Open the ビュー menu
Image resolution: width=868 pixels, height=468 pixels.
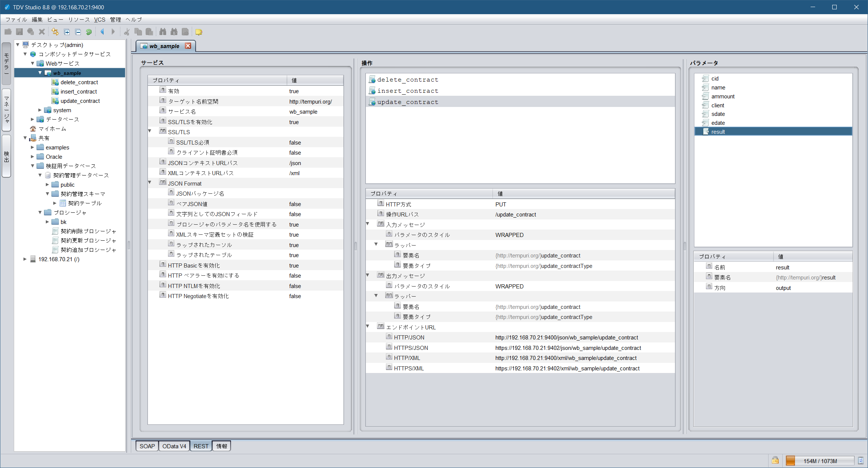tap(55, 19)
